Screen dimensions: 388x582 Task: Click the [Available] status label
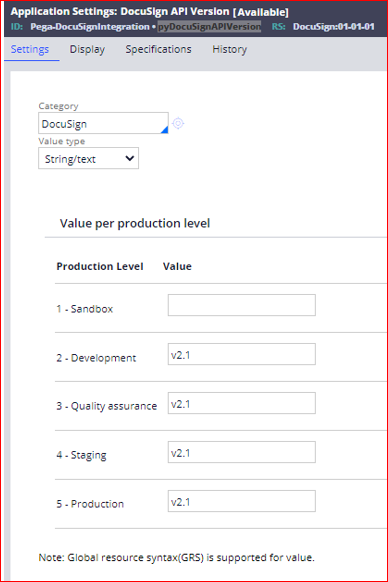261,12
